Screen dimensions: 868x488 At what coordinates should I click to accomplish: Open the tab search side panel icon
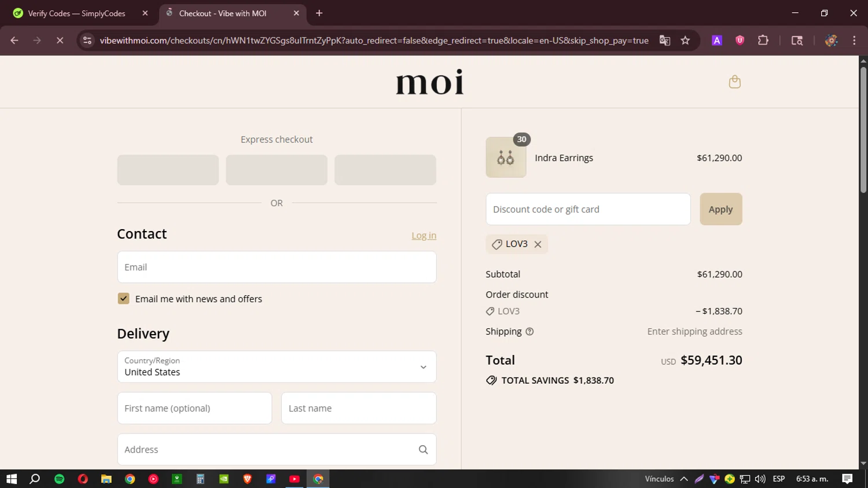tap(797, 41)
